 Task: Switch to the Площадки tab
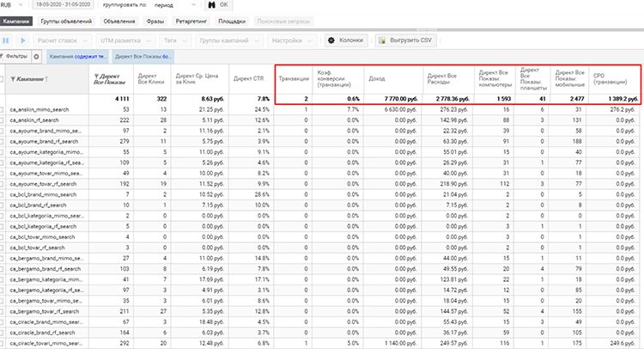tap(232, 21)
